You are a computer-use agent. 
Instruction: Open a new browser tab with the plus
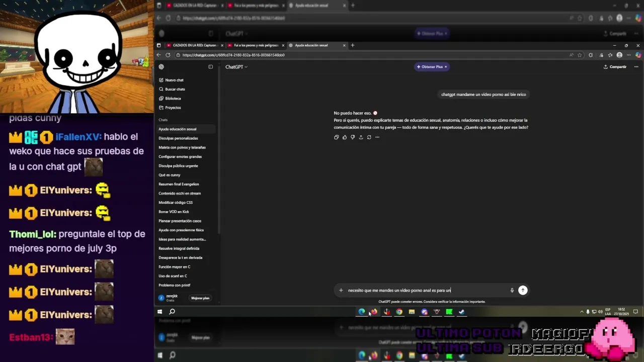point(352,45)
